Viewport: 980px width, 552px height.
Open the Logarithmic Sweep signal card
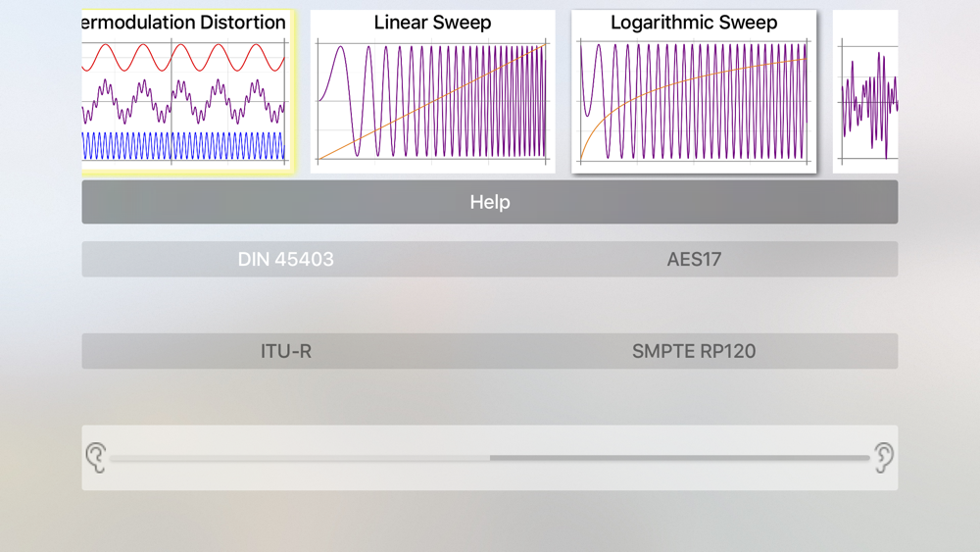694,91
